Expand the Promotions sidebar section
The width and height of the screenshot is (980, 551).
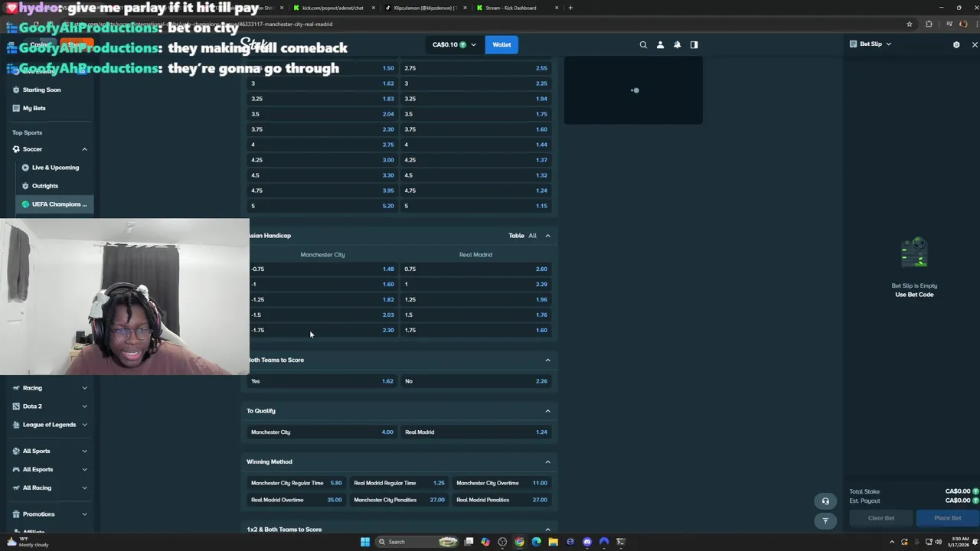click(x=84, y=514)
